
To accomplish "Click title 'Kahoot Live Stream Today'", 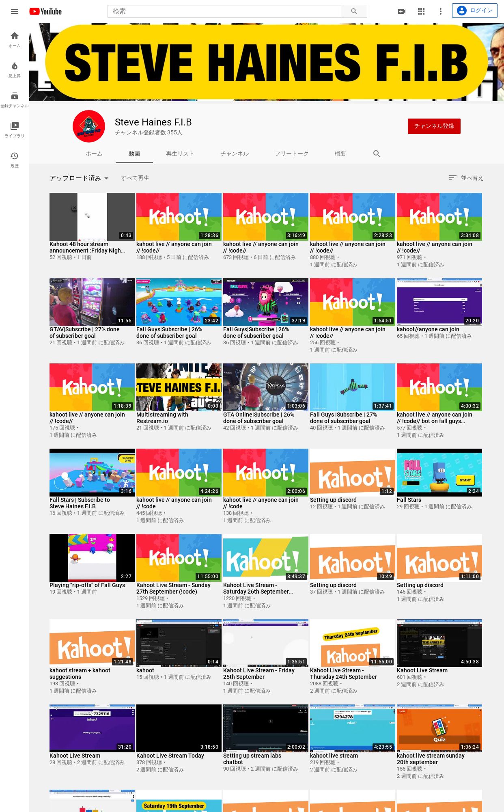I will pos(170,756).
